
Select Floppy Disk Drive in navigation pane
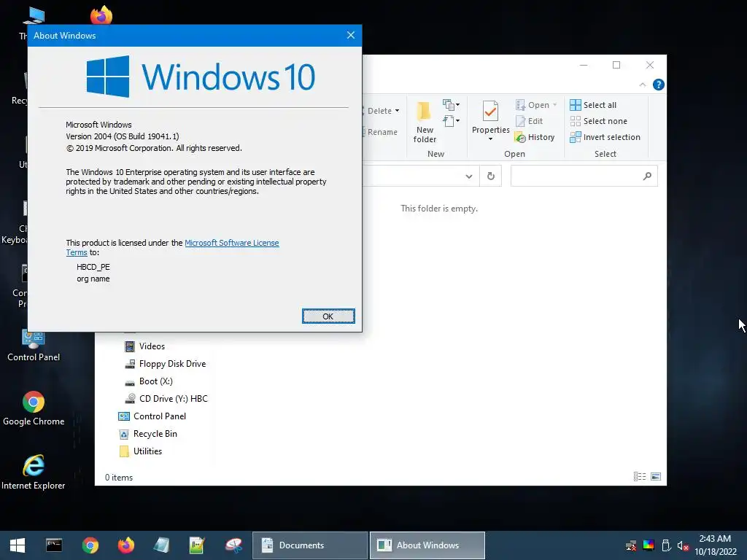pos(166,364)
